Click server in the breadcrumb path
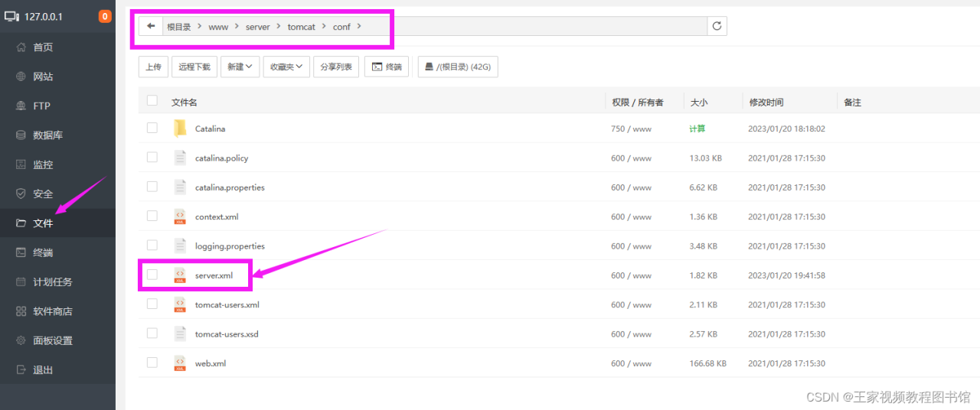 point(258,27)
